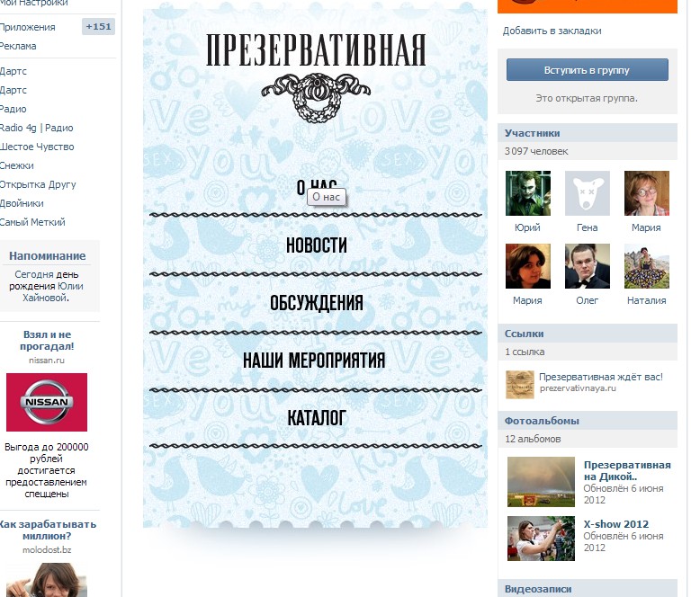700x597 pixels.
Task: Open Юрий's Joker avatar in members
Action: (x=527, y=193)
